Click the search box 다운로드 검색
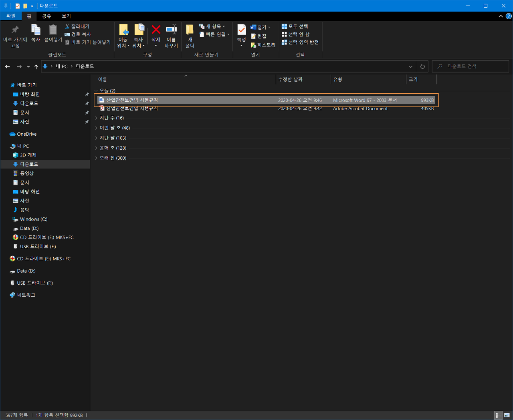513x420 pixels. click(471, 66)
